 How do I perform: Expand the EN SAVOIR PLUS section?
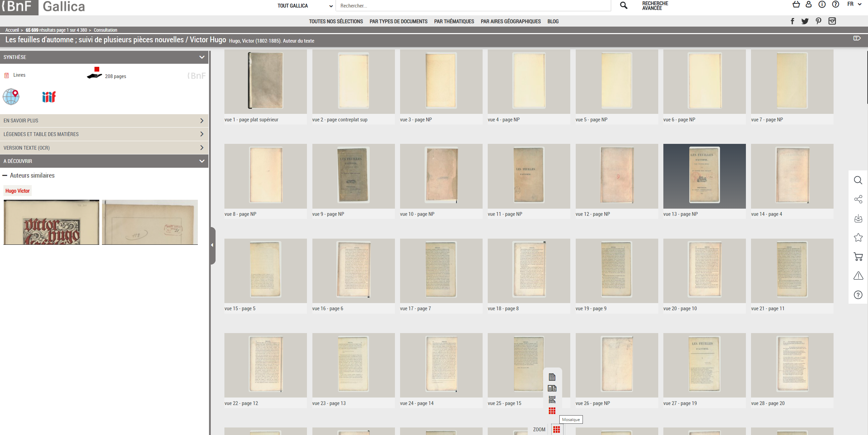104,121
